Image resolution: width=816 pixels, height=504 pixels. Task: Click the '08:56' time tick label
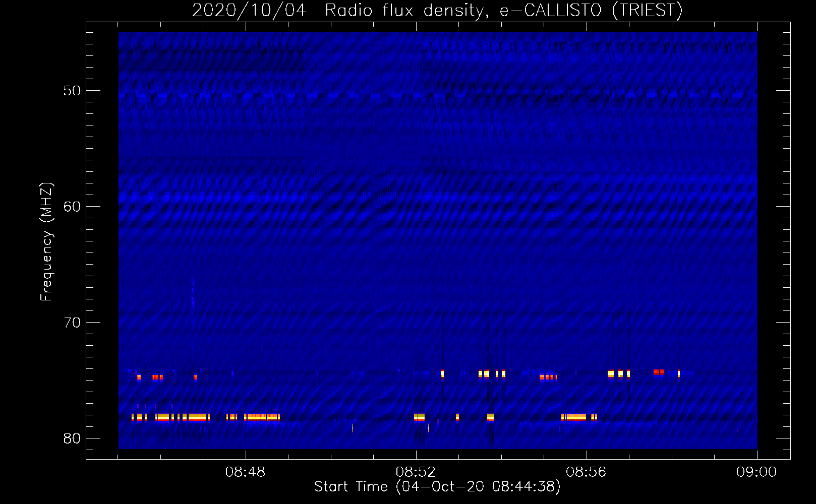point(586,472)
